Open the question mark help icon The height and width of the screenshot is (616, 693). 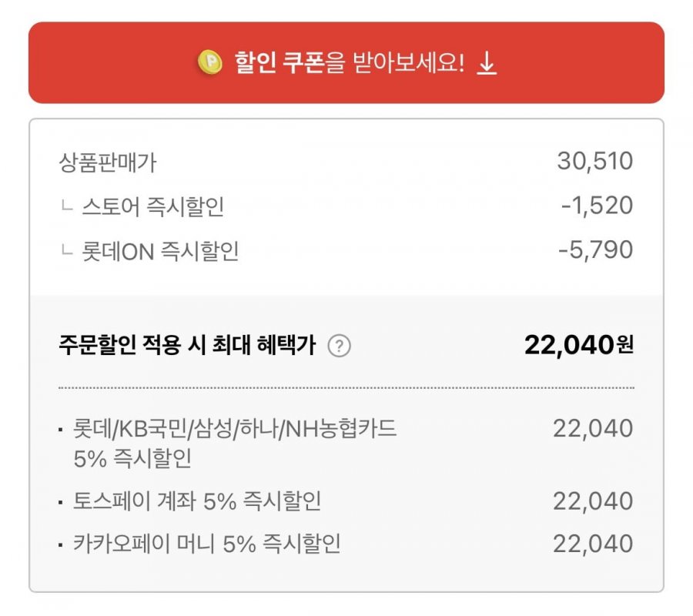(x=339, y=346)
